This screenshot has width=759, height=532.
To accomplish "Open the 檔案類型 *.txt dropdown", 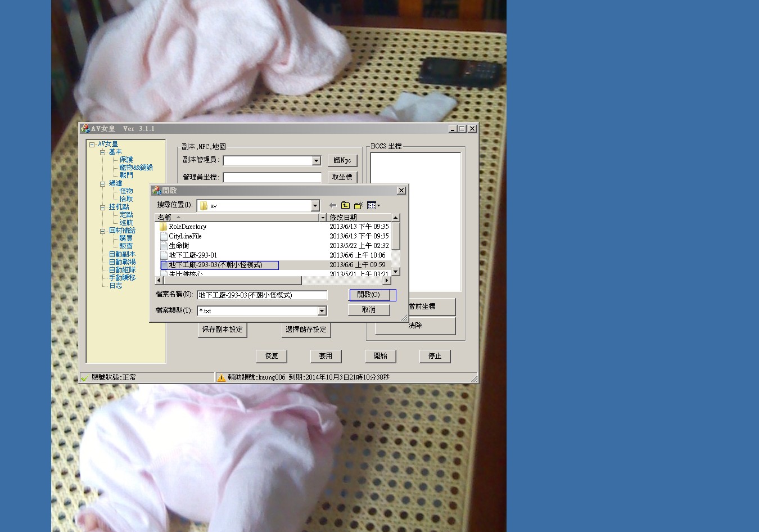I will [322, 311].
